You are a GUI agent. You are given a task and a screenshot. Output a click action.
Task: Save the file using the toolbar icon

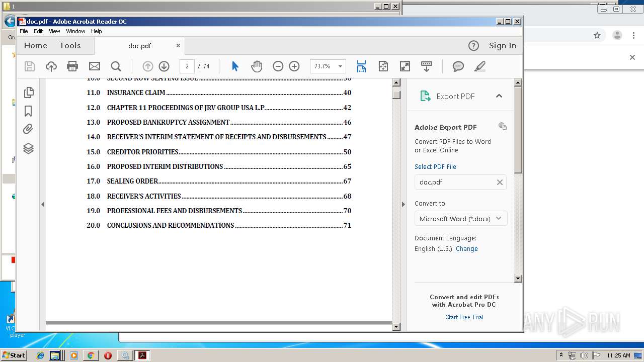click(x=30, y=66)
